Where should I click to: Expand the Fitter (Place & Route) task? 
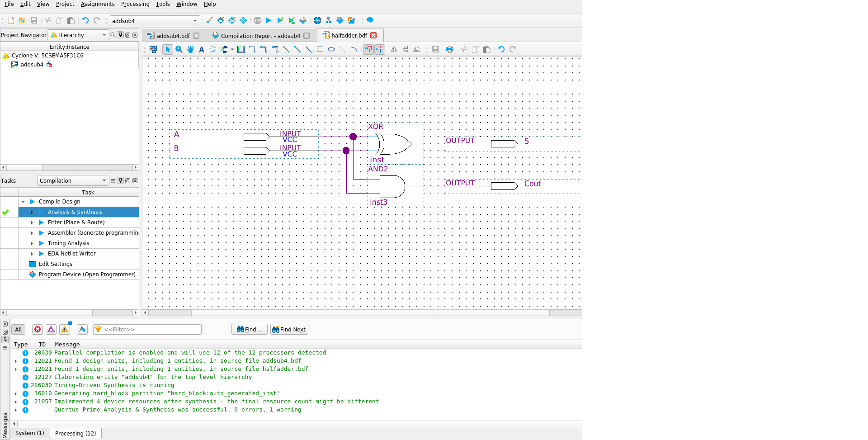tap(32, 222)
